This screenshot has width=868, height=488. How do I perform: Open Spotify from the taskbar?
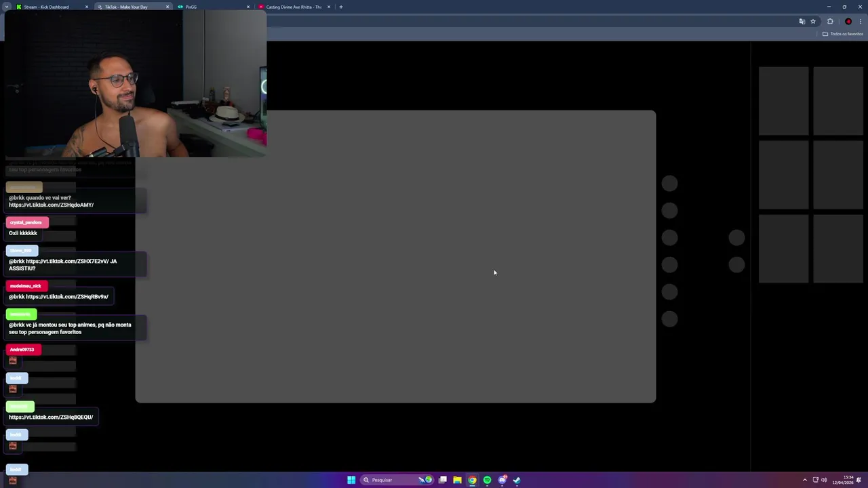487,480
